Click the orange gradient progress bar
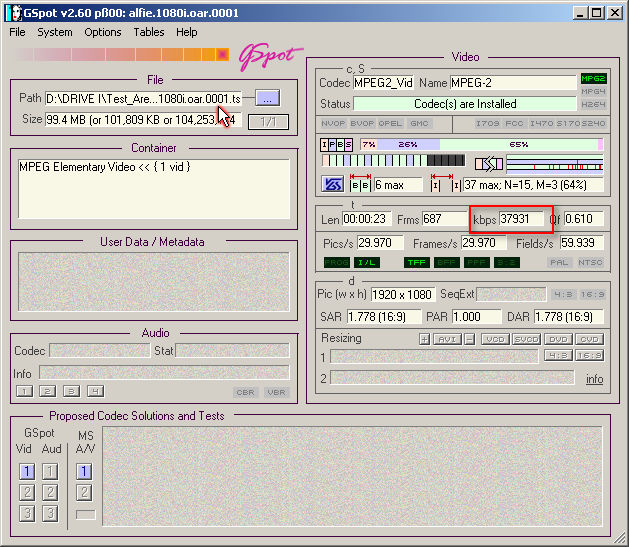 pos(122,54)
